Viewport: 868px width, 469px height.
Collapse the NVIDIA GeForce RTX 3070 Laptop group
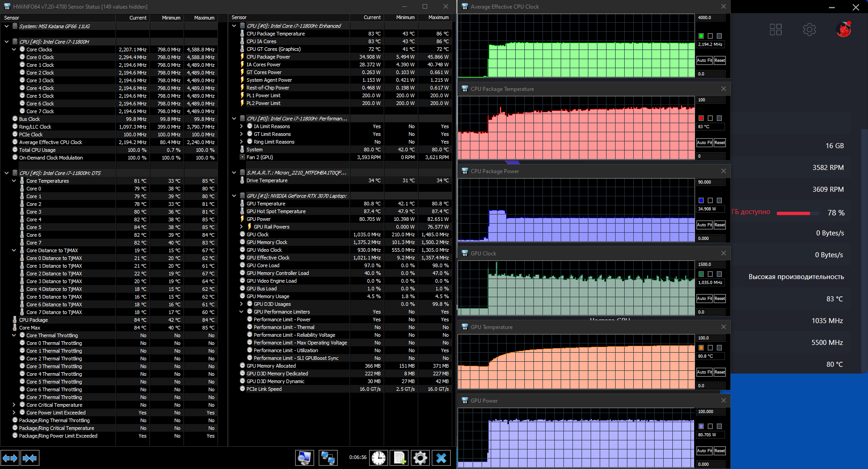click(x=234, y=196)
